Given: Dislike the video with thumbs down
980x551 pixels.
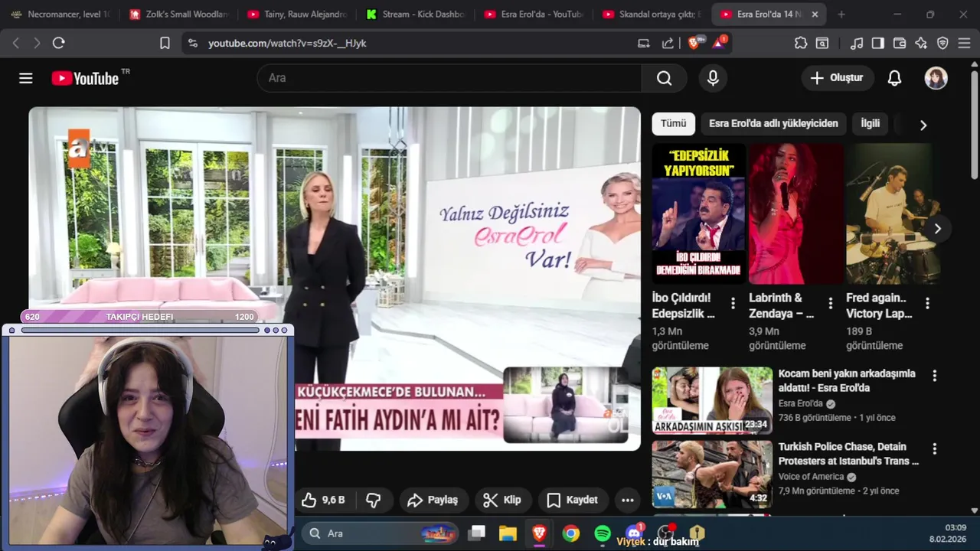Looking at the screenshot, I should pos(374,500).
